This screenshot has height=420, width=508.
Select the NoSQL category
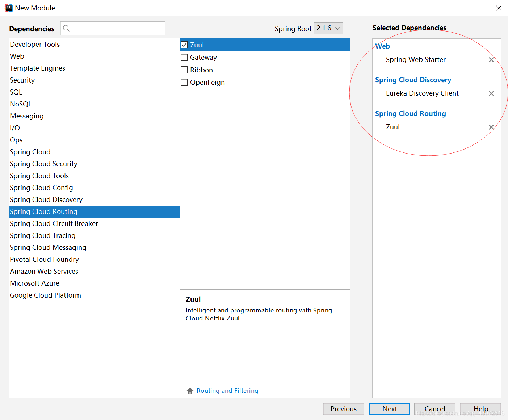pyautogui.click(x=95, y=104)
